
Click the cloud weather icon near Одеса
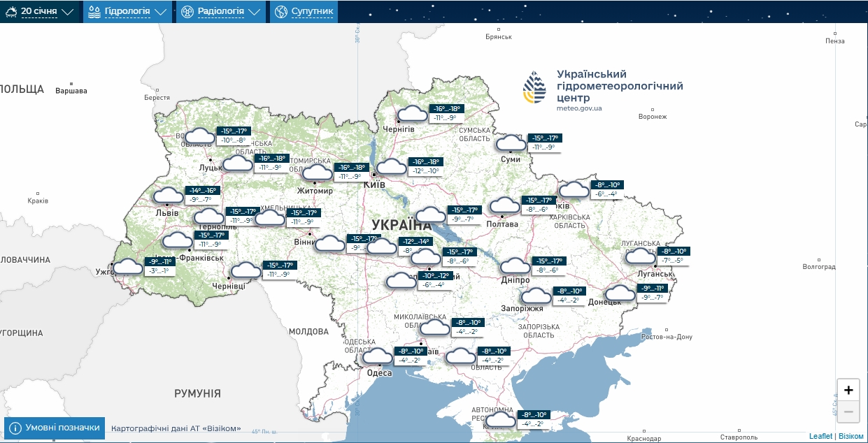coord(378,356)
